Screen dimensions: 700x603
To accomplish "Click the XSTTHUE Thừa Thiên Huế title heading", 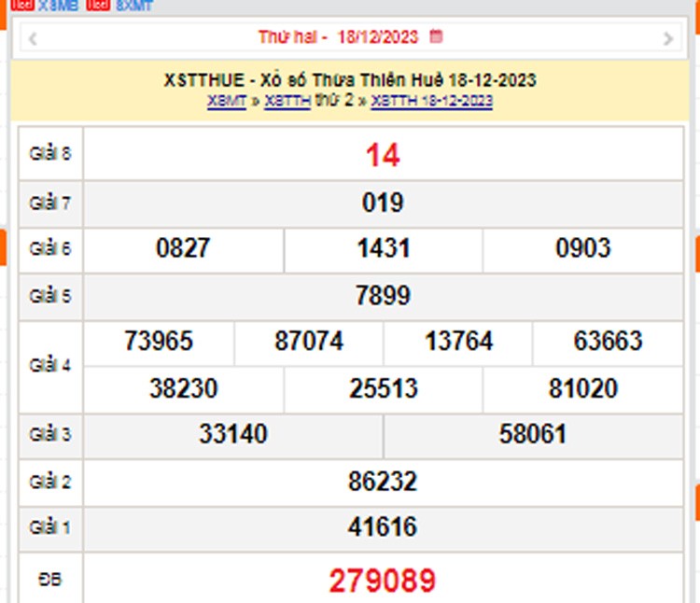I will pos(350,80).
